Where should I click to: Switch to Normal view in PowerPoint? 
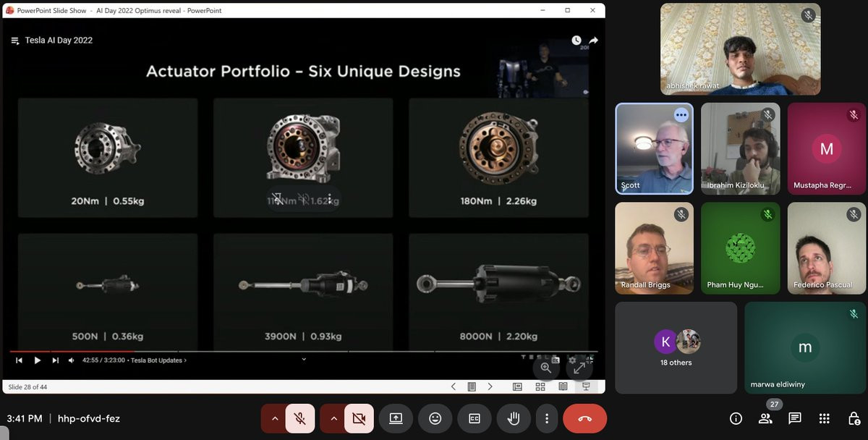(x=518, y=387)
